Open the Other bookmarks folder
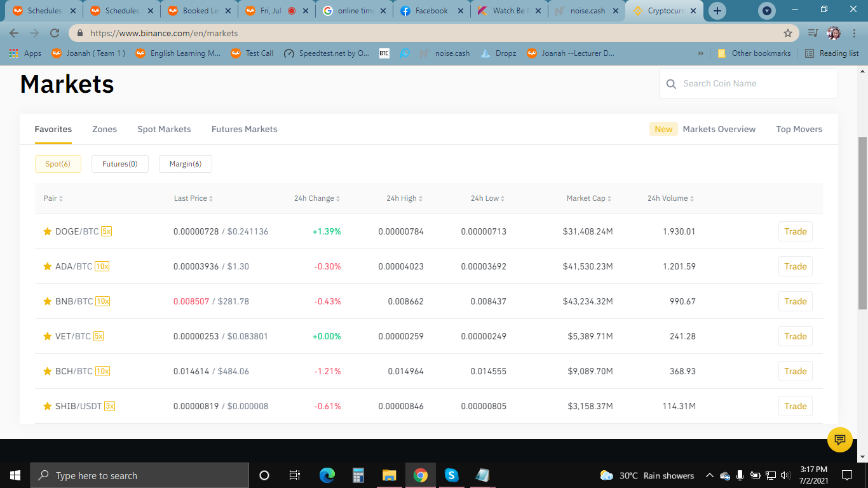868x488 pixels. pos(754,53)
